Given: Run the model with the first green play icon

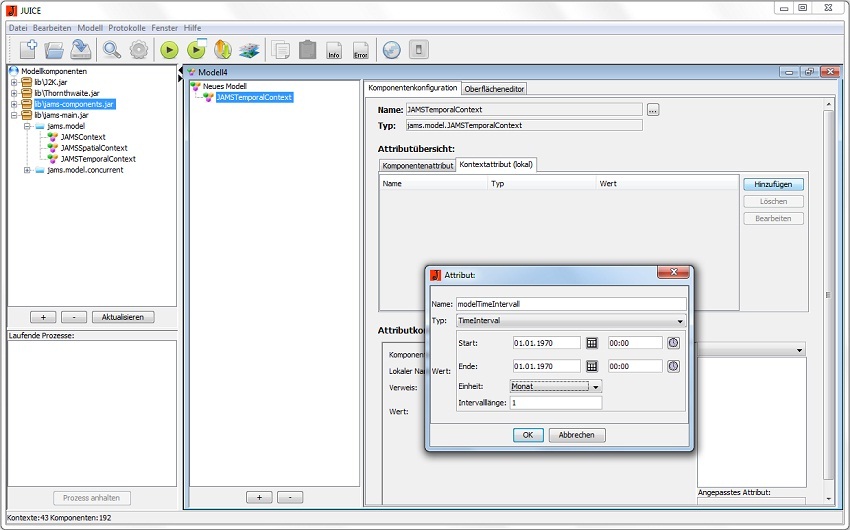Looking at the screenshot, I should point(169,49).
